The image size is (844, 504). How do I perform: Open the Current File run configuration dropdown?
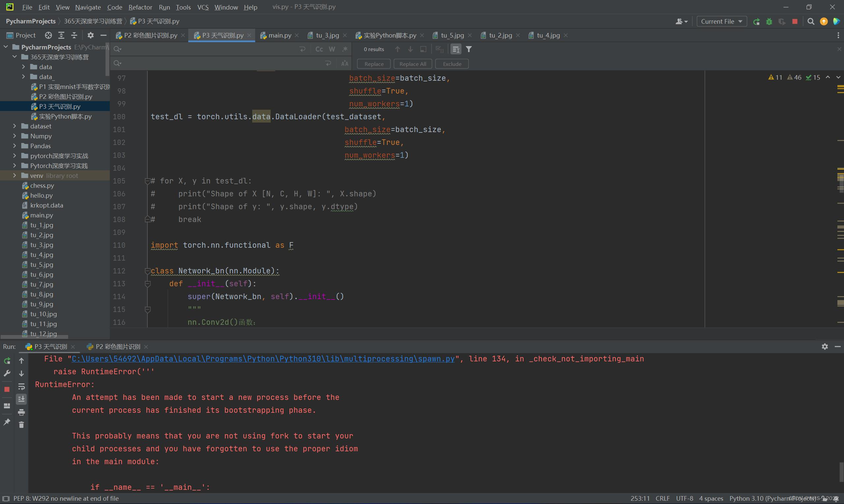721,21
